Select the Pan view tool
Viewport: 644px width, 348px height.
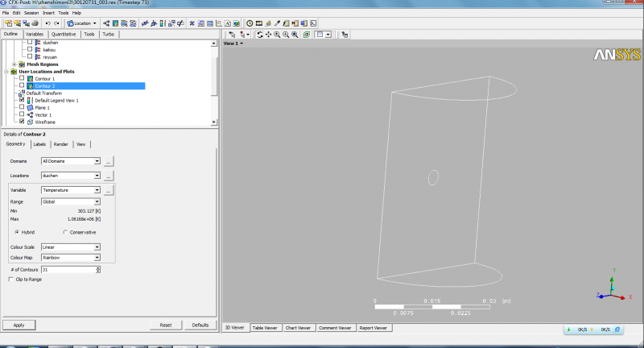click(268, 35)
